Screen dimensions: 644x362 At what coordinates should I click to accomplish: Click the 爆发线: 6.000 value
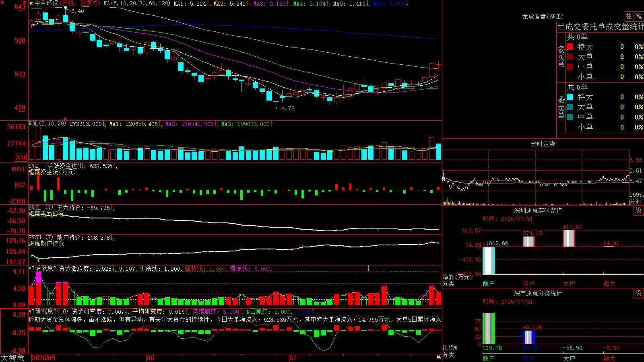(251, 268)
